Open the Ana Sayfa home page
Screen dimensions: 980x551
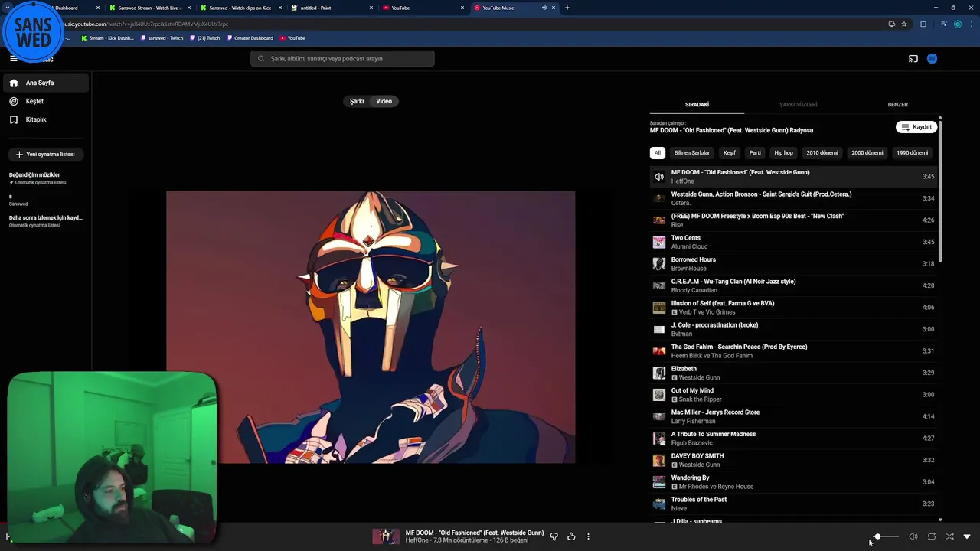pos(45,83)
